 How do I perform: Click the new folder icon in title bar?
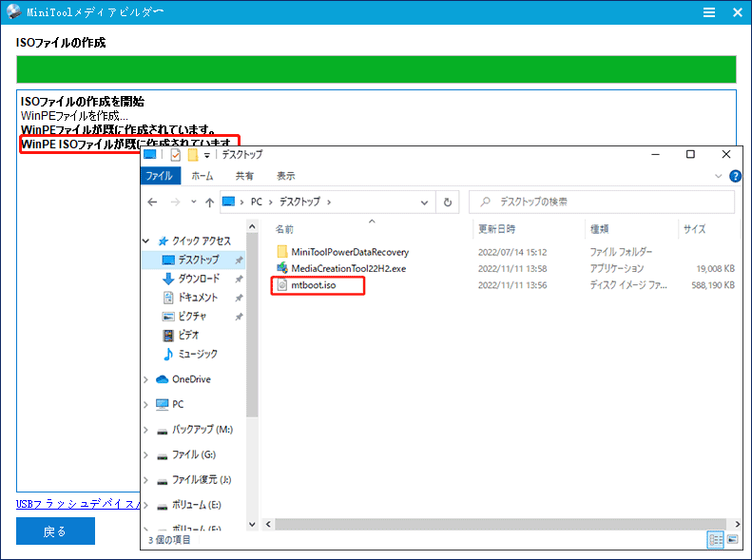(193, 154)
